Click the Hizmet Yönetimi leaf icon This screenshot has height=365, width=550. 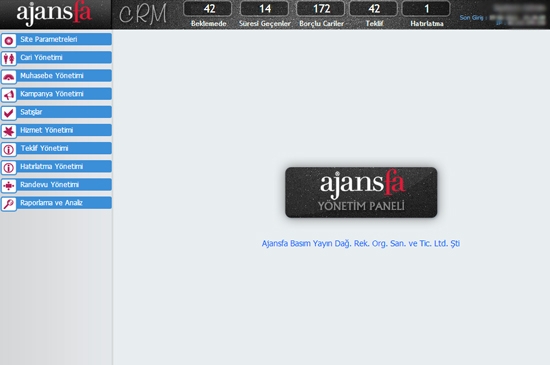click(x=9, y=131)
